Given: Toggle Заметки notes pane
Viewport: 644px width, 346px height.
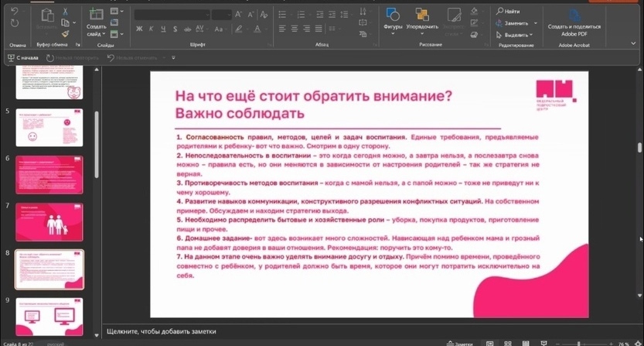Looking at the screenshot, I should [459, 344].
